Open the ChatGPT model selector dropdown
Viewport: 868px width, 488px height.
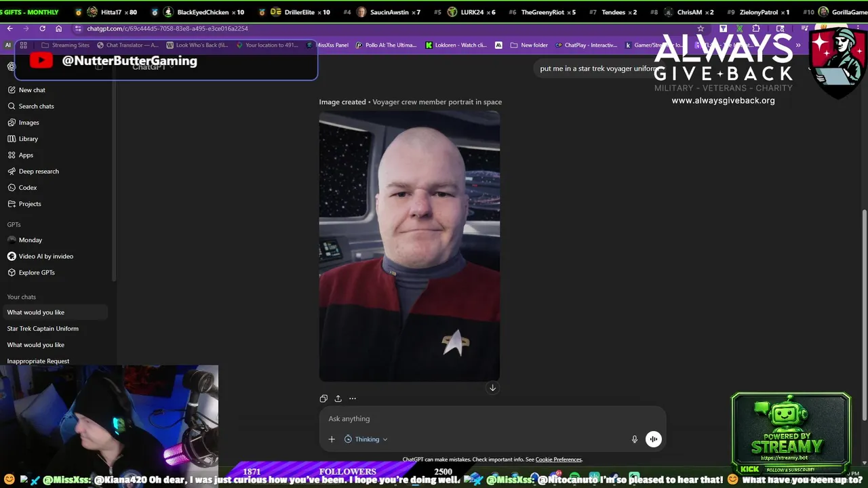click(x=154, y=66)
